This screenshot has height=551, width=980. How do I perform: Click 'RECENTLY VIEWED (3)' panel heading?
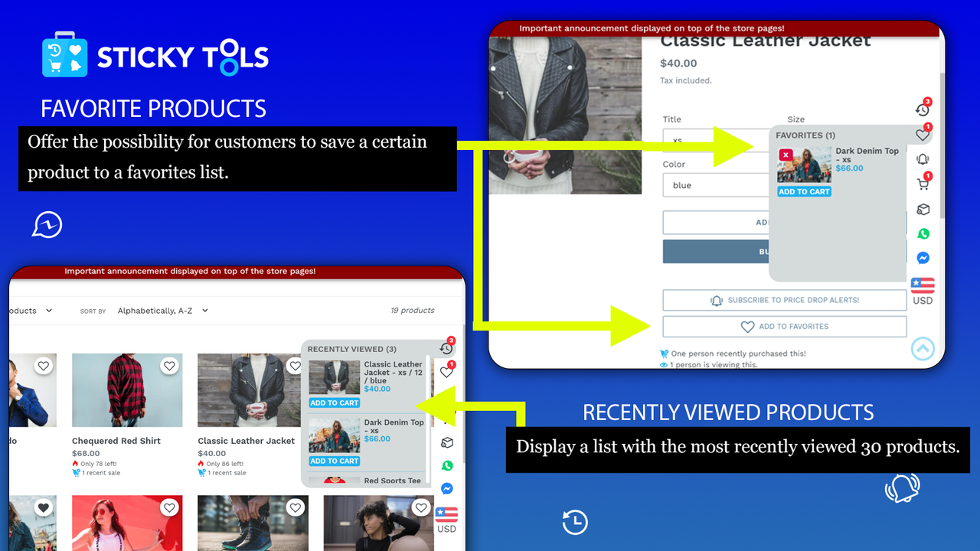click(351, 349)
